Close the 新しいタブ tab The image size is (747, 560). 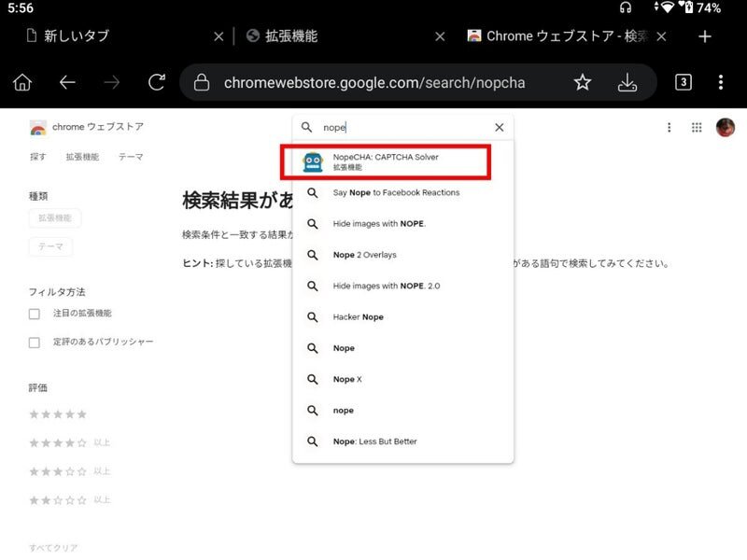tap(218, 36)
